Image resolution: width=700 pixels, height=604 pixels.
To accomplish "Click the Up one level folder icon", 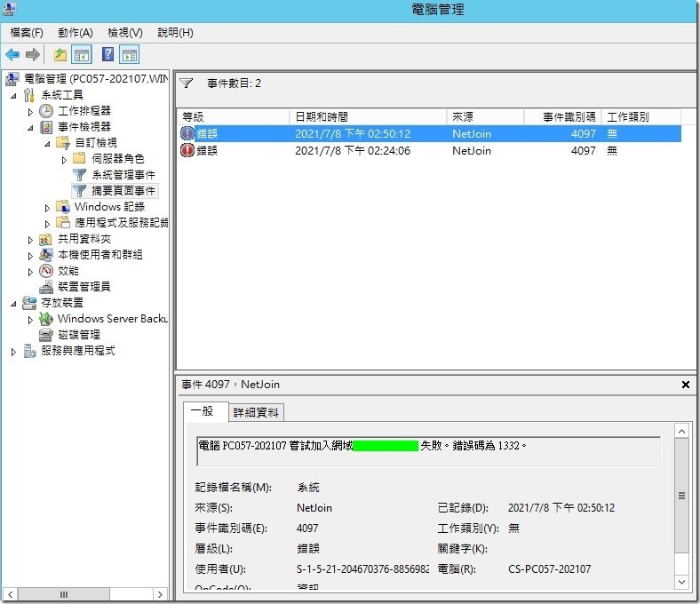I will [x=60, y=55].
